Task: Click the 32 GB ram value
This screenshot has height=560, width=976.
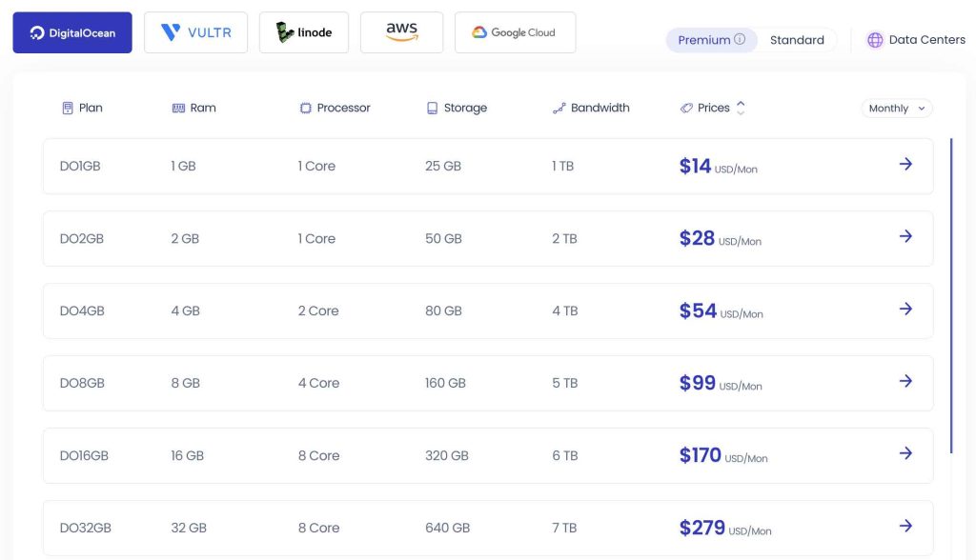Action: pos(189,528)
